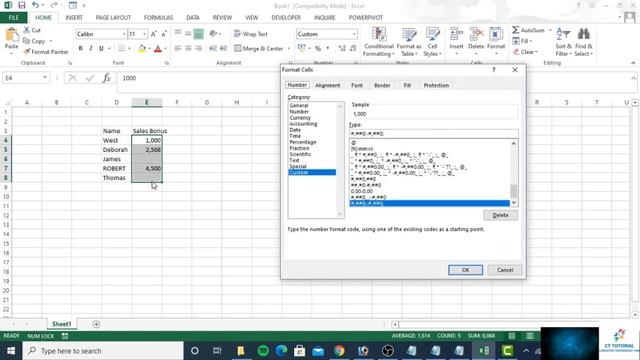The width and height of the screenshot is (640, 360).
Task: Toggle Italic formatting
Action: pyautogui.click(x=91, y=48)
